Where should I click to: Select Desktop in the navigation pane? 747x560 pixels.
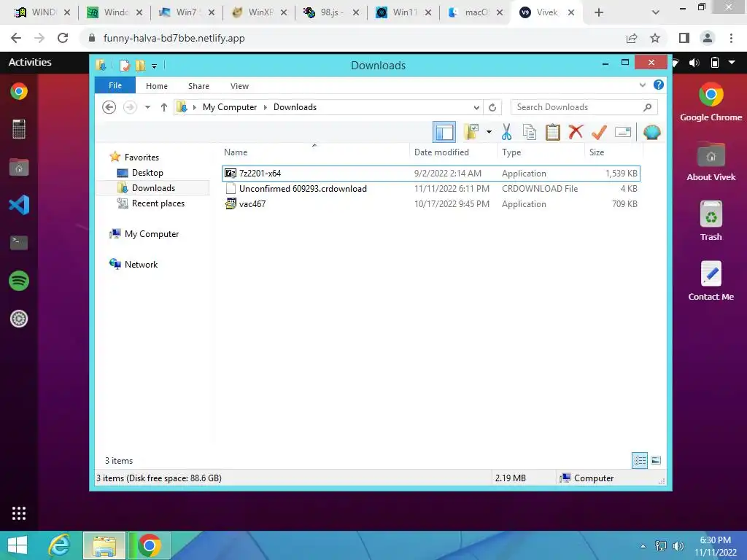(x=147, y=172)
